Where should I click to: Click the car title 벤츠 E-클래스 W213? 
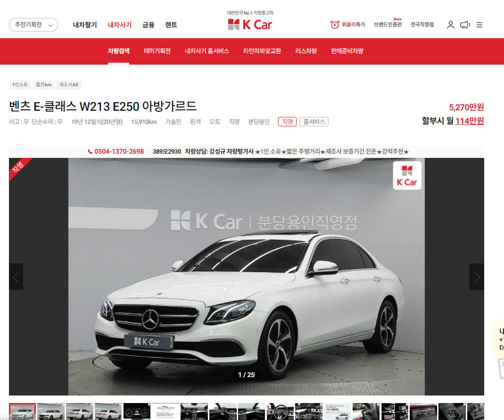coord(103,106)
